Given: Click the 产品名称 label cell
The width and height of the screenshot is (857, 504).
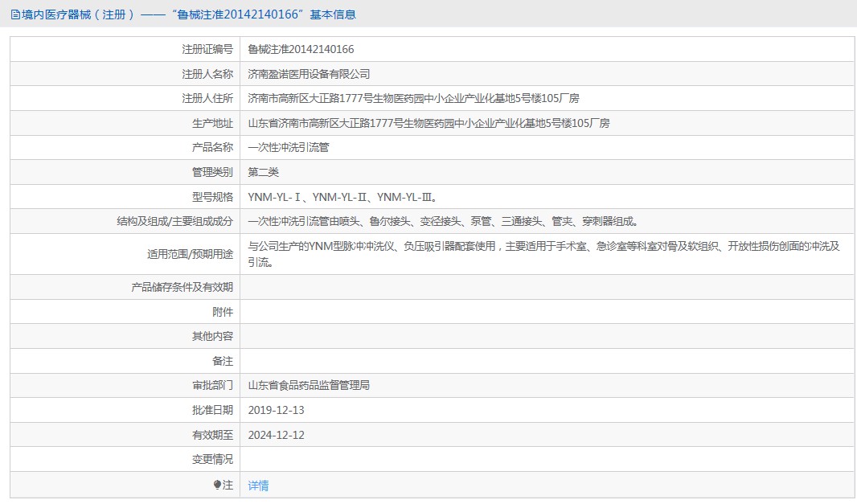Looking at the screenshot, I should (x=125, y=148).
